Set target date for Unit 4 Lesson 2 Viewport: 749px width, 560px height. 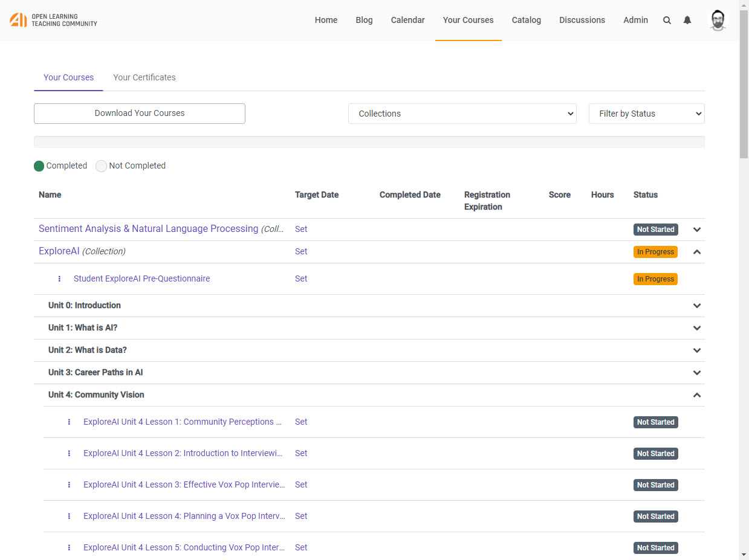coord(301,453)
